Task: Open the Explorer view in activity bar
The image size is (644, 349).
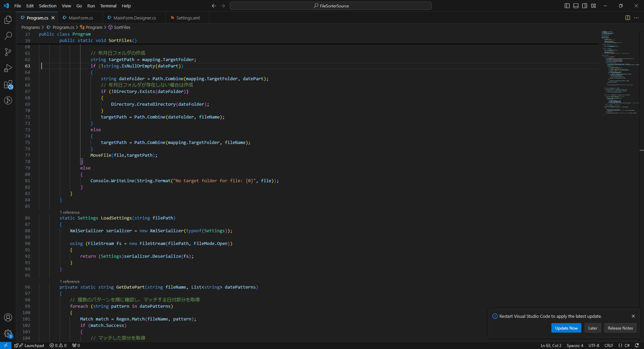Action: tap(8, 20)
